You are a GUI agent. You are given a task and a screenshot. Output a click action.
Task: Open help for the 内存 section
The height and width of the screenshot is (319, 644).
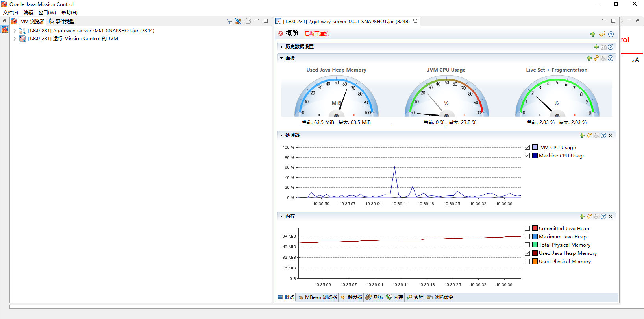(x=603, y=216)
